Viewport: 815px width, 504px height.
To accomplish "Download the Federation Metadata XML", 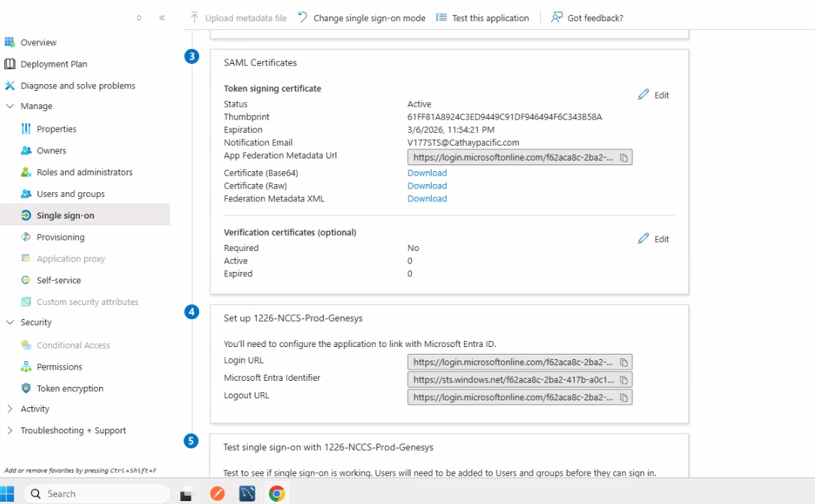I will point(427,199).
